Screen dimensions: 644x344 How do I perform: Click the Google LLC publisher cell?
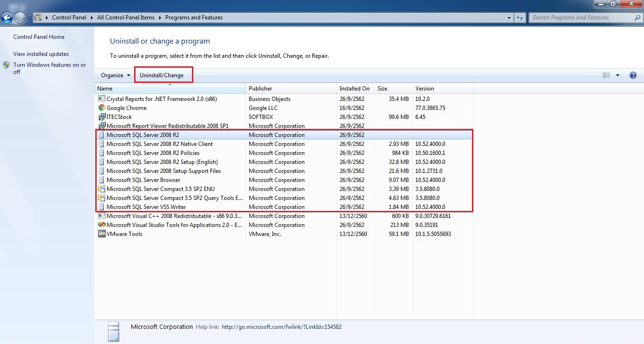263,108
